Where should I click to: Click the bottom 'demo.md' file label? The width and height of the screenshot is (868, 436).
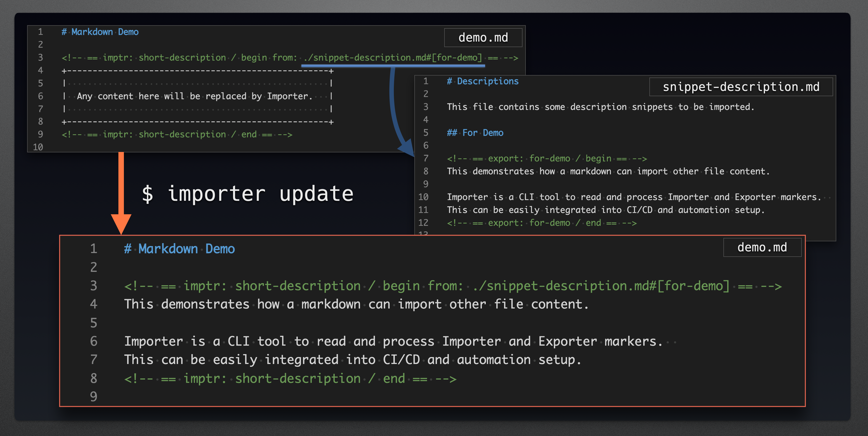tap(762, 247)
